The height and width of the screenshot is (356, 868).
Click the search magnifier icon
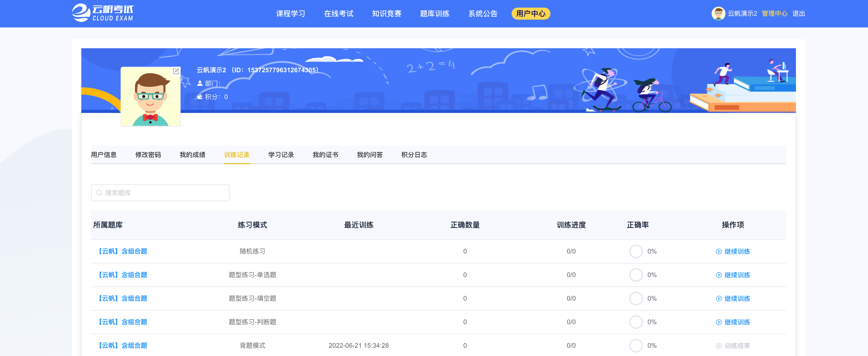coord(99,193)
